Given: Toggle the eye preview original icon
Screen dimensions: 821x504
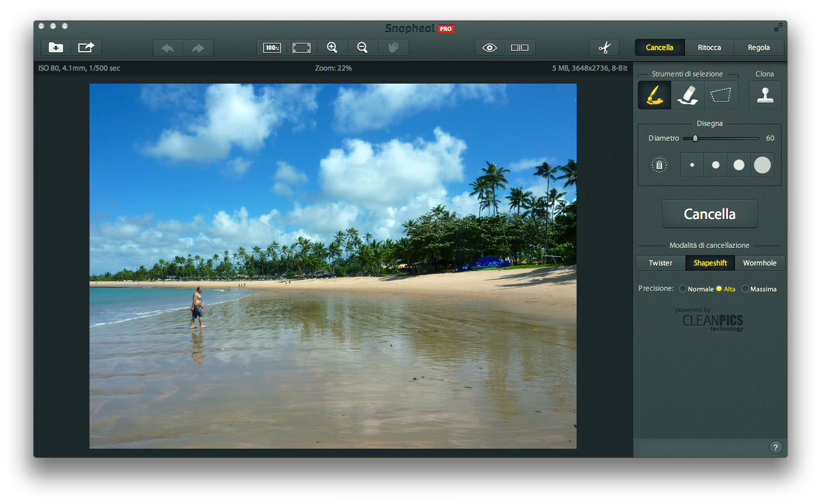Looking at the screenshot, I should [x=489, y=48].
